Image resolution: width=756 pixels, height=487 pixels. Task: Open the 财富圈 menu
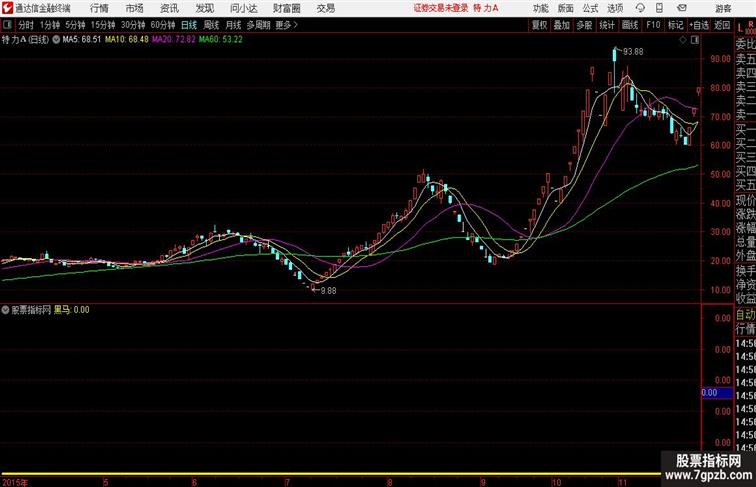click(287, 8)
